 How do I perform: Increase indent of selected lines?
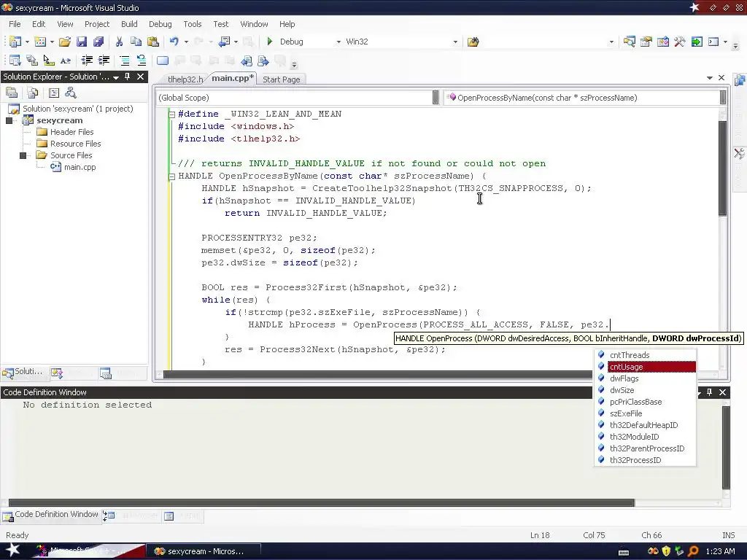[104, 61]
